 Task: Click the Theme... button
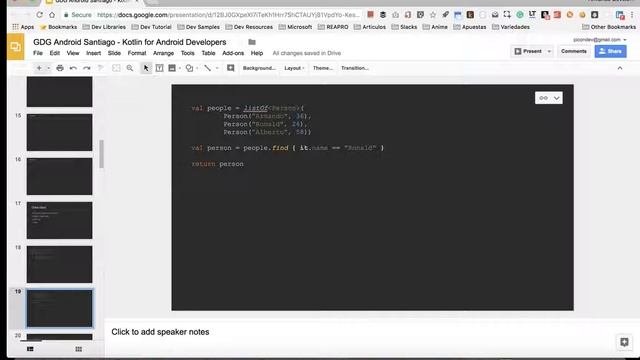tap(322, 68)
